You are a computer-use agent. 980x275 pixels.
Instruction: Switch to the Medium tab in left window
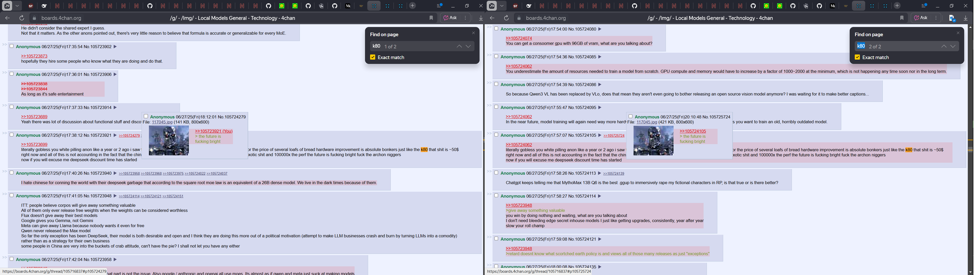[x=348, y=6]
